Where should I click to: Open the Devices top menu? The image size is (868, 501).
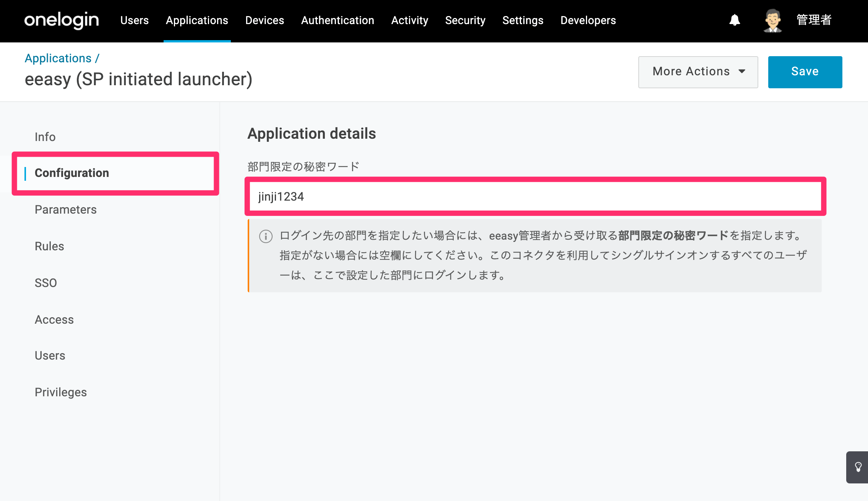tap(264, 20)
